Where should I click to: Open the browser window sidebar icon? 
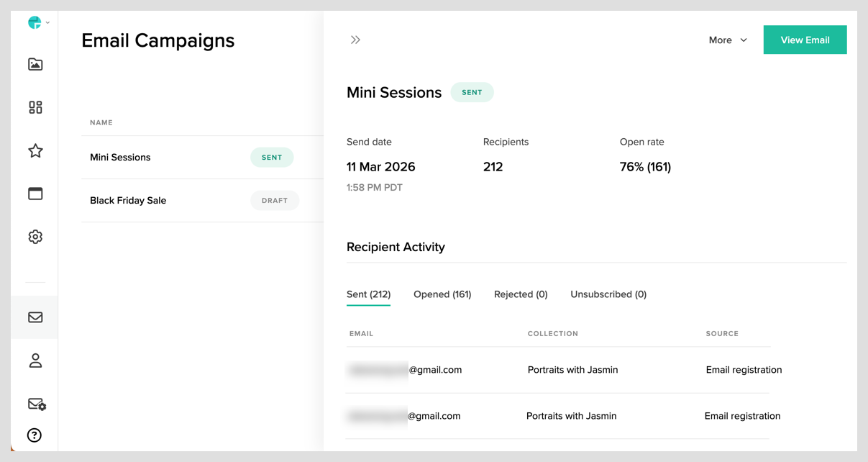[x=35, y=194]
